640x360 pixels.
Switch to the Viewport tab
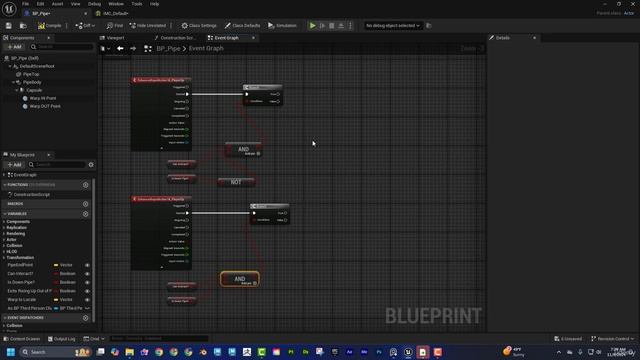tap(115, 38)
